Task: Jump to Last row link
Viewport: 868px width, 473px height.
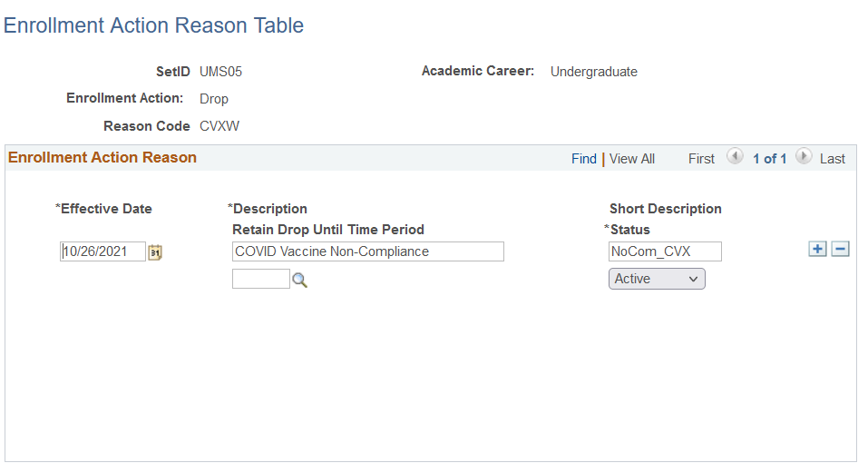Action: (833, 159)
